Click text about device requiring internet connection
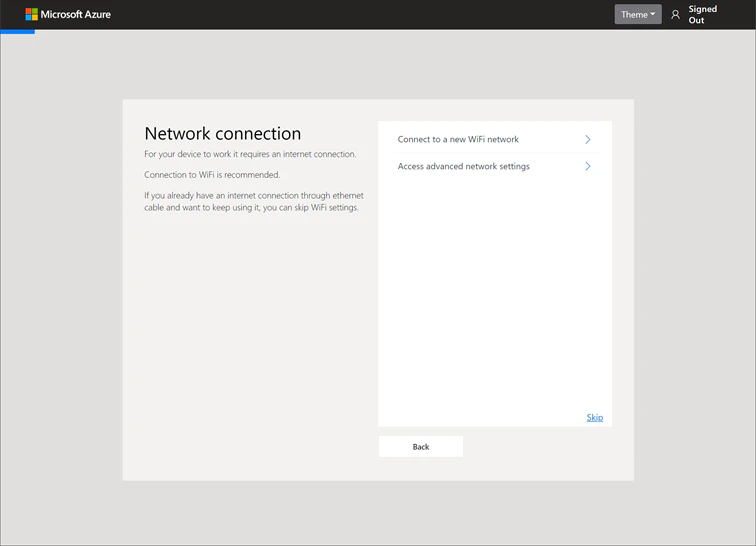Image resolution: width=756 pixels, height=546 pixels. pos(250,154)
